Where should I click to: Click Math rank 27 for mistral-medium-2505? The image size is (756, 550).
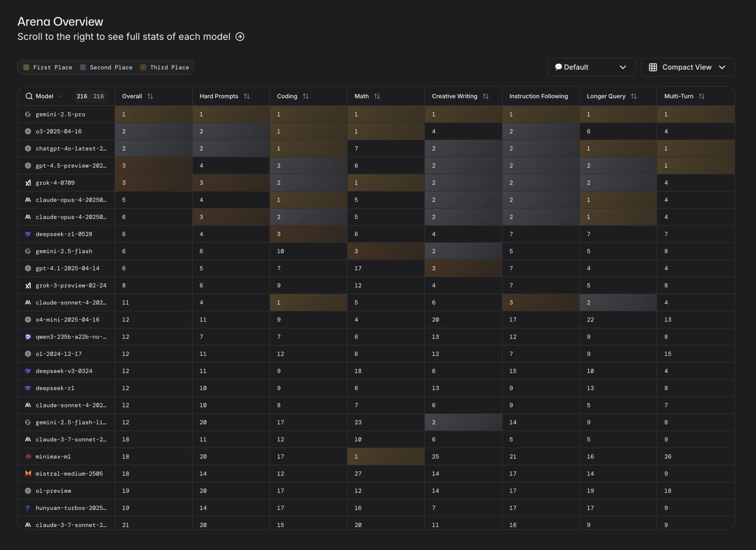pos(386,473)
